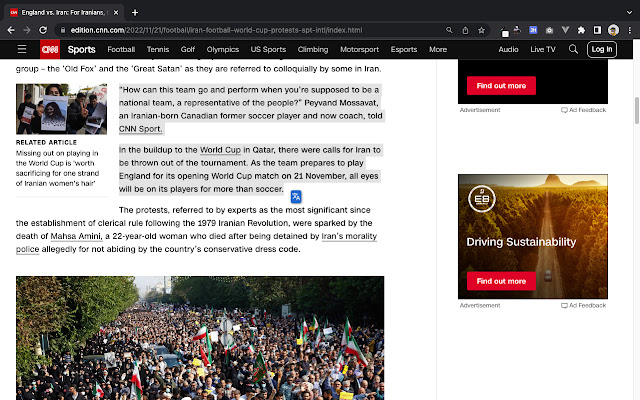Open the Extensions puzzle icon

581,30
